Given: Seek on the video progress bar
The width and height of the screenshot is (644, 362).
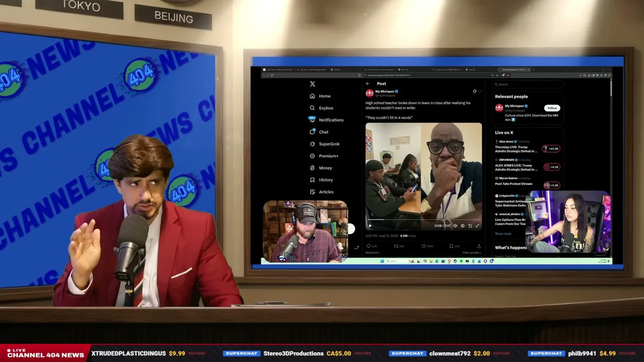Looking at the screenshot, I should pyautogui.click(x=423, y=220).
